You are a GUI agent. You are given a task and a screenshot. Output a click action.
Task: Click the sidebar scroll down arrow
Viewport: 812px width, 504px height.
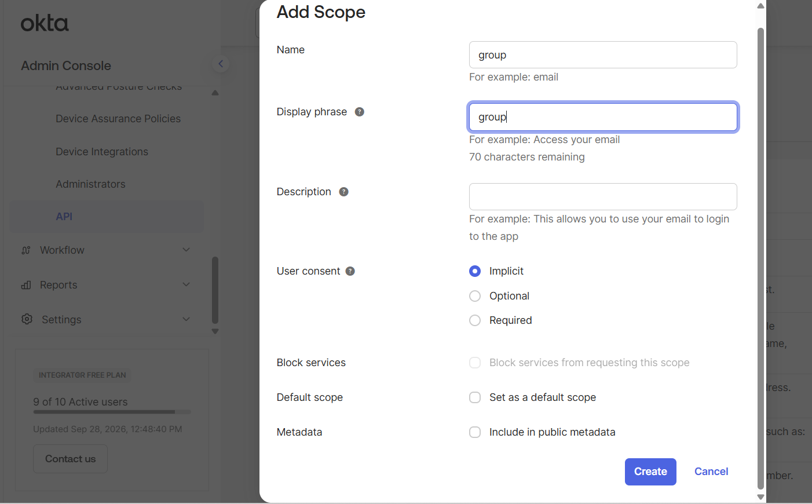215,332
